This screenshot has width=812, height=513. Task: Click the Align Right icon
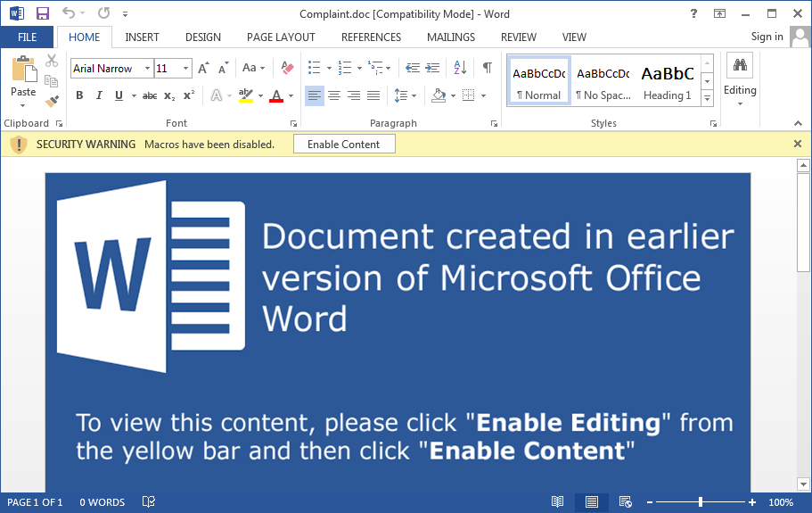(x=354, y=95)
